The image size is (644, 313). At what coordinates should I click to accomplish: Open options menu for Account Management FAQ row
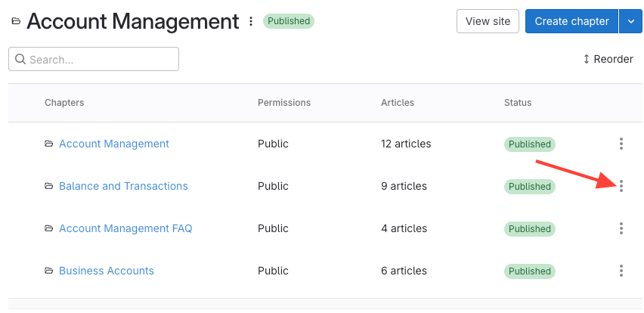tap(621, 228)
